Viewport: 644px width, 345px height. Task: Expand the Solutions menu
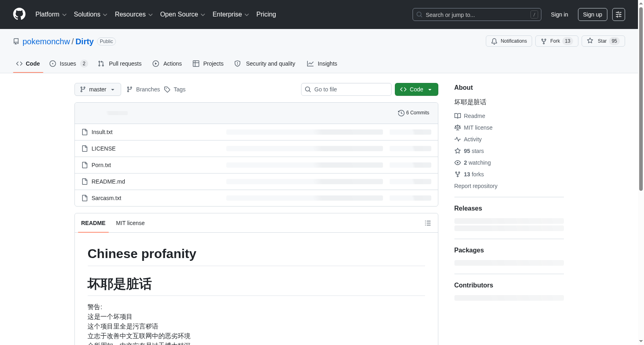click(x=91, y=14)
